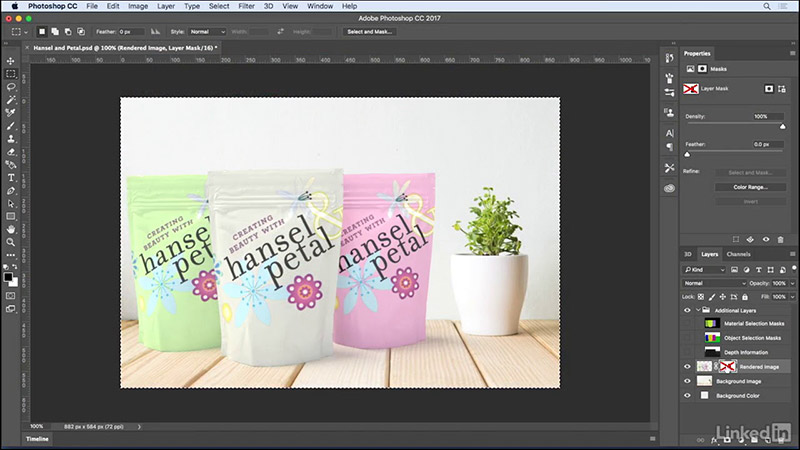Select the Clone Stamp tool
Viewport: 800px width, 450px height.
pos(11,139)
